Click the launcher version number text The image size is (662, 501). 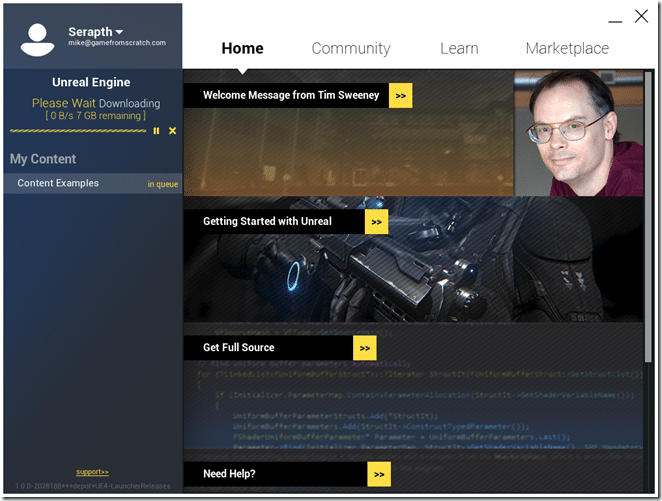tap(92, 486)
